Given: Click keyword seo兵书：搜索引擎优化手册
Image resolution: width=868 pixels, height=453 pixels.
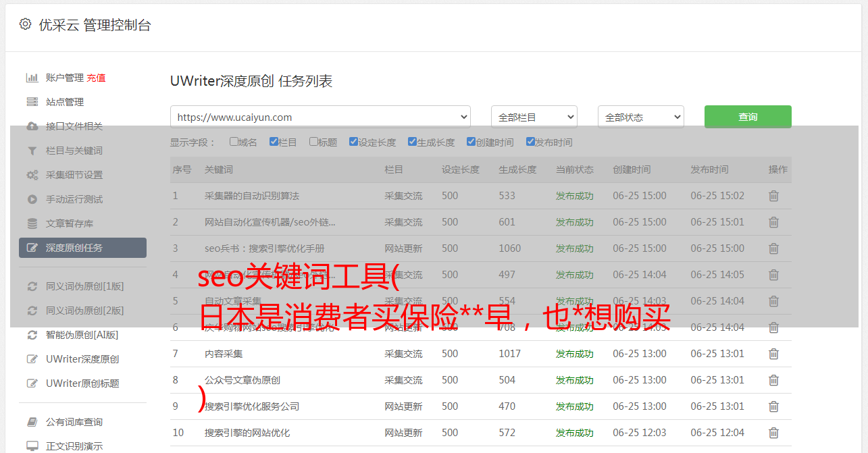Looking at the screenshot, I should point(265,248).
